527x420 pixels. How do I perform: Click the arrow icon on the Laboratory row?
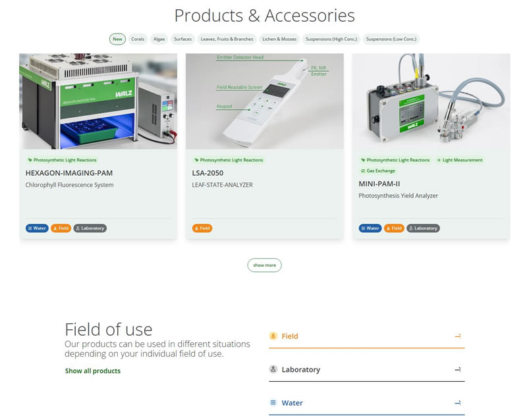(x=457, y=369)
